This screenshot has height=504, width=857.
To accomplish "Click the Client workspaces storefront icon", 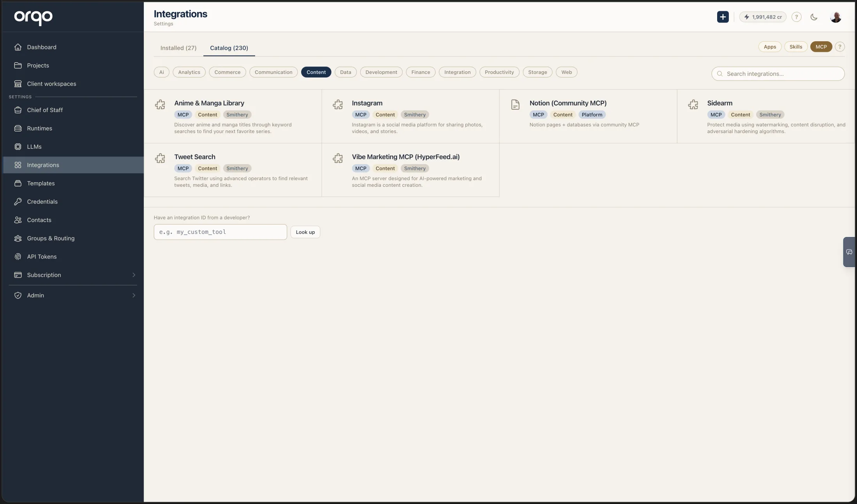I will click(x=18, y=84).
